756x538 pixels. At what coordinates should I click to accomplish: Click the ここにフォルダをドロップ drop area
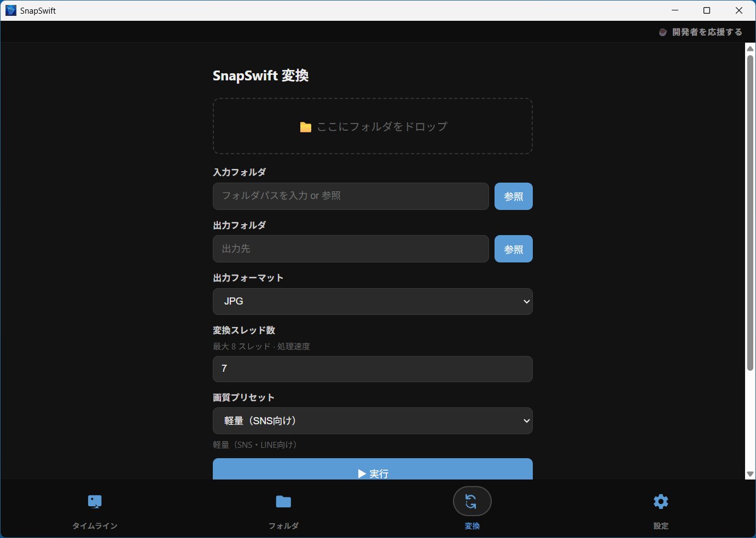(373, 126)
